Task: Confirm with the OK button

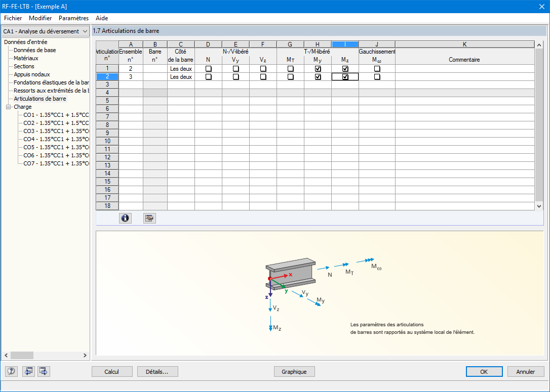Action: pyautogui.click(x=484, y=372)
